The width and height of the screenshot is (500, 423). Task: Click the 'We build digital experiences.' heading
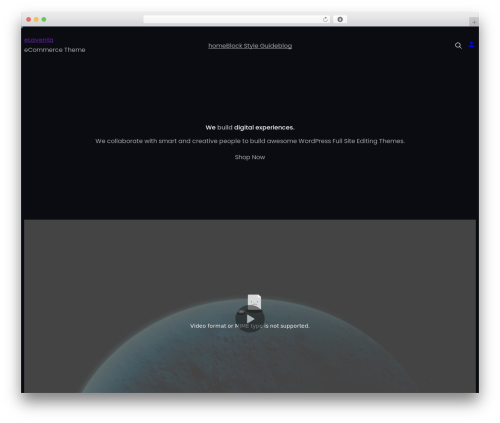click(250, 128)
